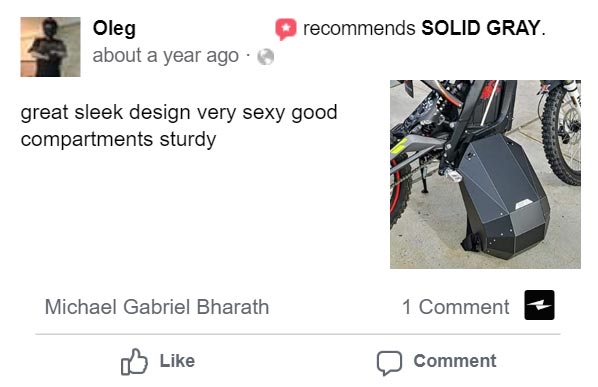The height and width of the screenshot is (387, 598).
Task: Click the speech bubble comment icon
Action: 389,363
